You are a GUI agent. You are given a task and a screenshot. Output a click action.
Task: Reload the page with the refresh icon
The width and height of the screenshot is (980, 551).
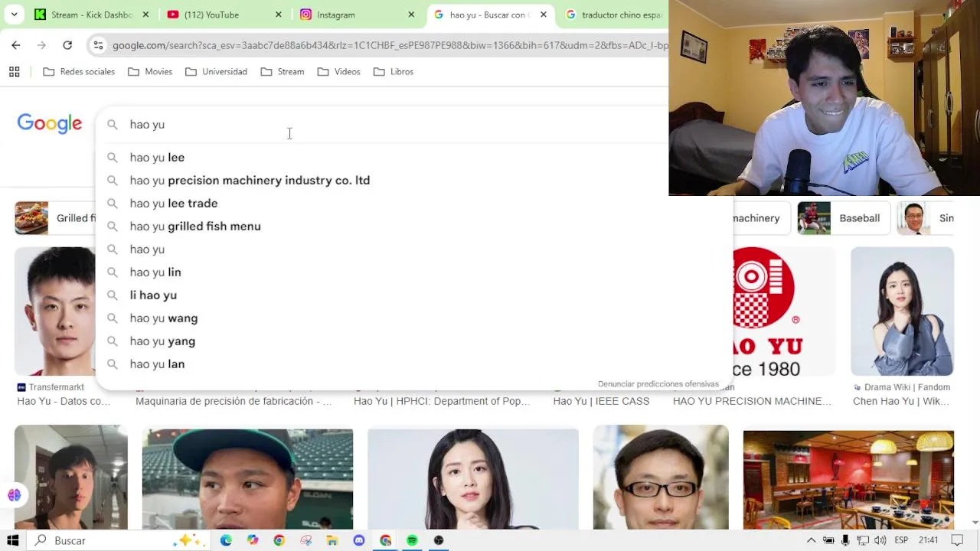coord(67,45)
